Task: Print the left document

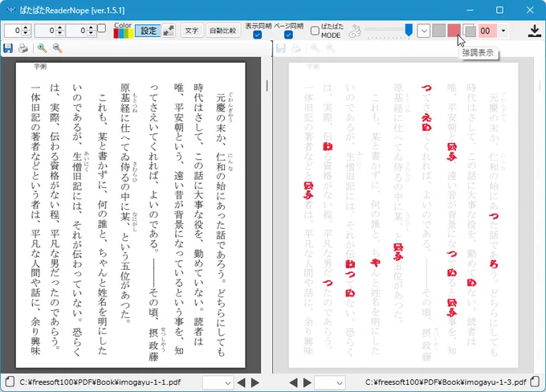Action: [23, 48]
